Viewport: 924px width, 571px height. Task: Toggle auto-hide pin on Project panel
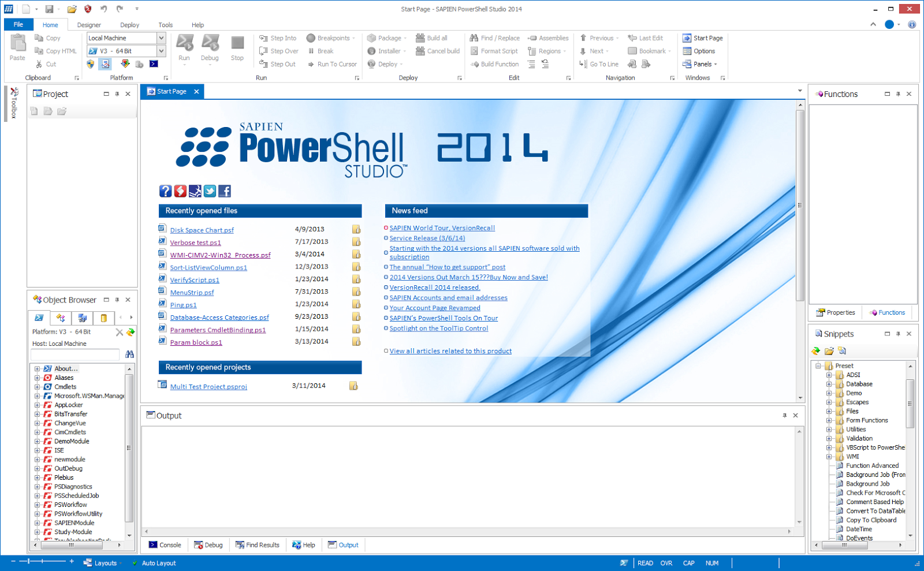click(x=117, y=94)
